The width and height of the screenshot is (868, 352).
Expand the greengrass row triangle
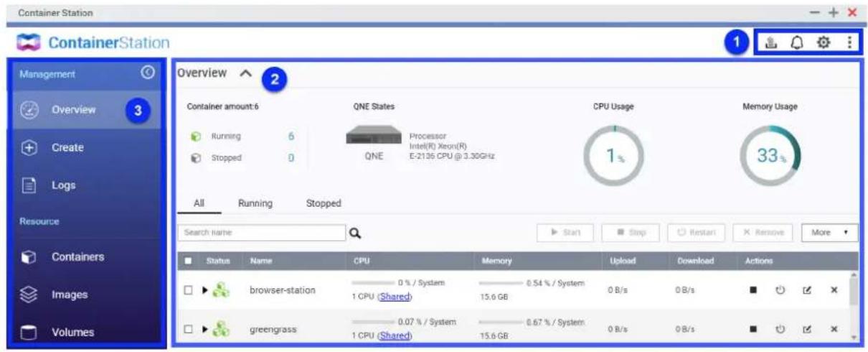tap(204, 328)
